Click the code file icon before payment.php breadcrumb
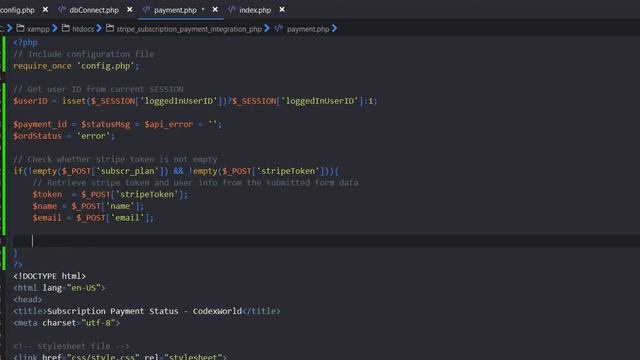 [279, 28]
